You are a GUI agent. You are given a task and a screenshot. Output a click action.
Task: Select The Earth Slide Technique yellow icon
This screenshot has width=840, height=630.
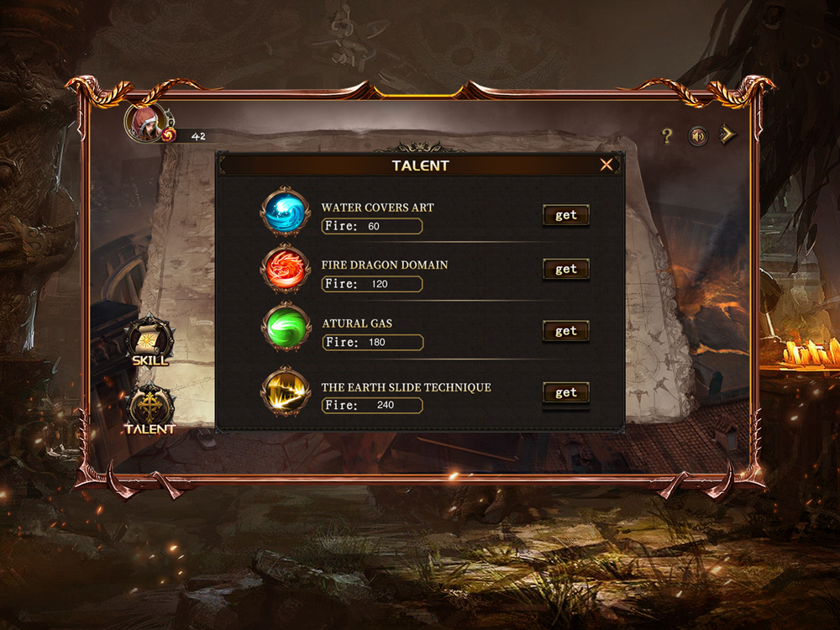286,391
